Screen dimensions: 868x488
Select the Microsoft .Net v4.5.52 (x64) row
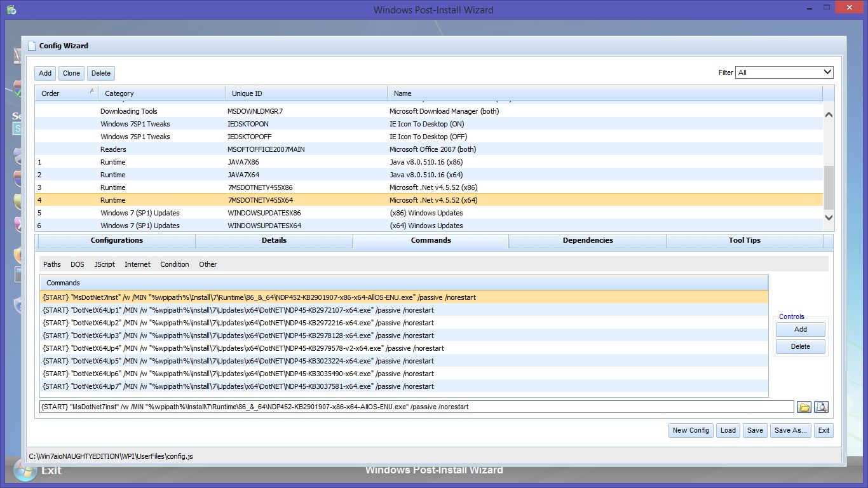click(429, 200)
